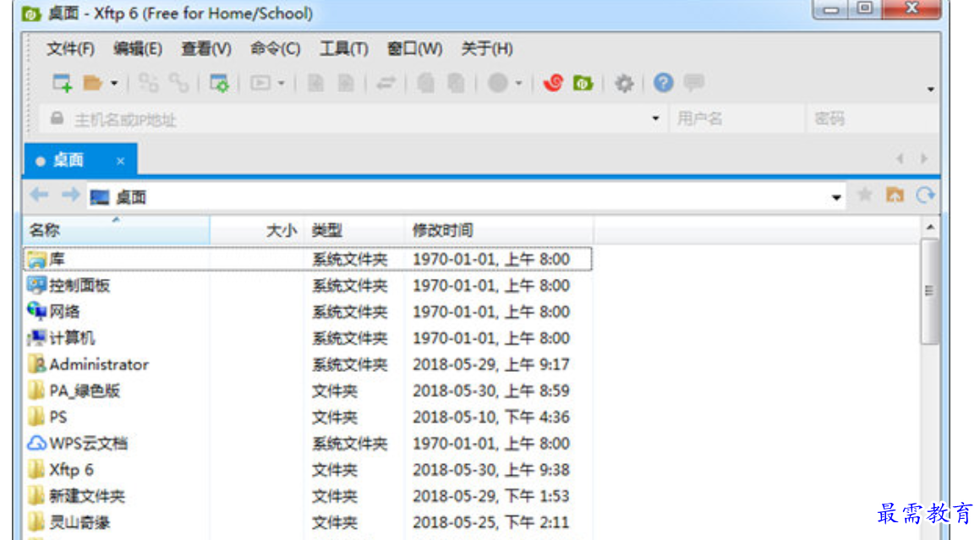Image resolution: width=980 pixels, height=540 pixels.
Task: Click the star bookmark icon
Action: point(865,195)
